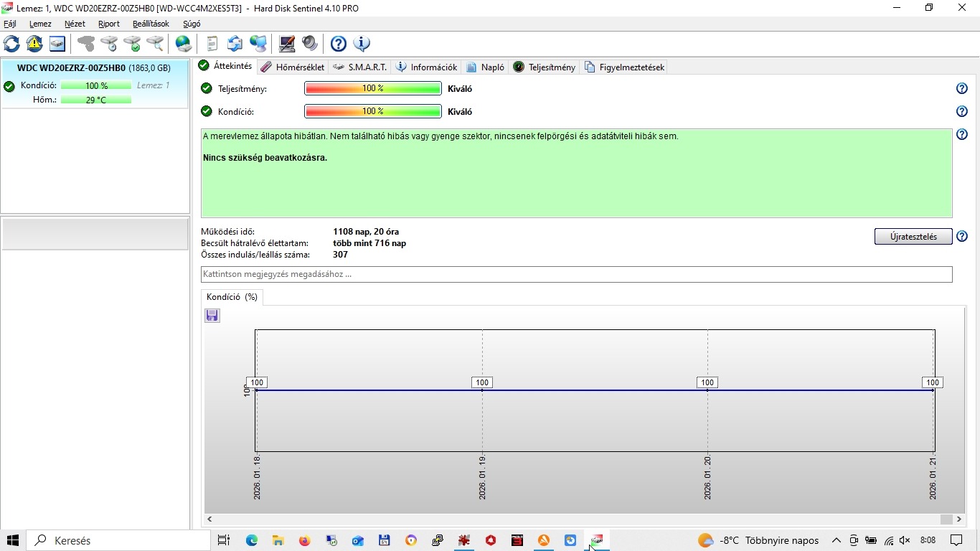
Task: Open File Explorer from the taskbar
Action: coord(278,540)
